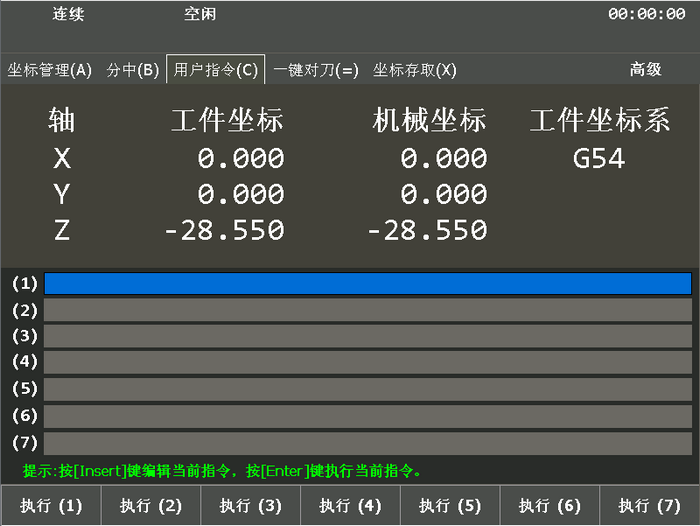
Task: Select user command field (2)
Action: click(x=368, y=310)
